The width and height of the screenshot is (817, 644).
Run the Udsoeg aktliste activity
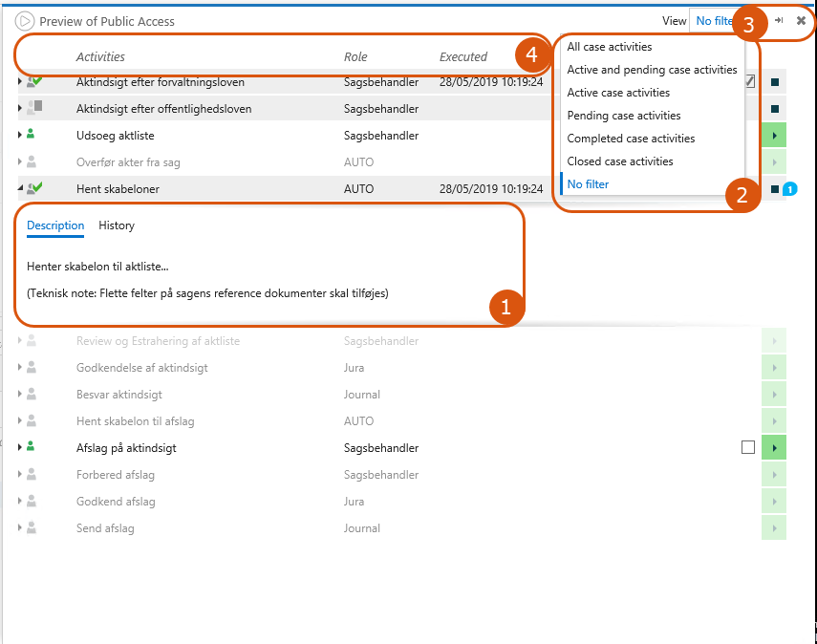pos(774,136)
